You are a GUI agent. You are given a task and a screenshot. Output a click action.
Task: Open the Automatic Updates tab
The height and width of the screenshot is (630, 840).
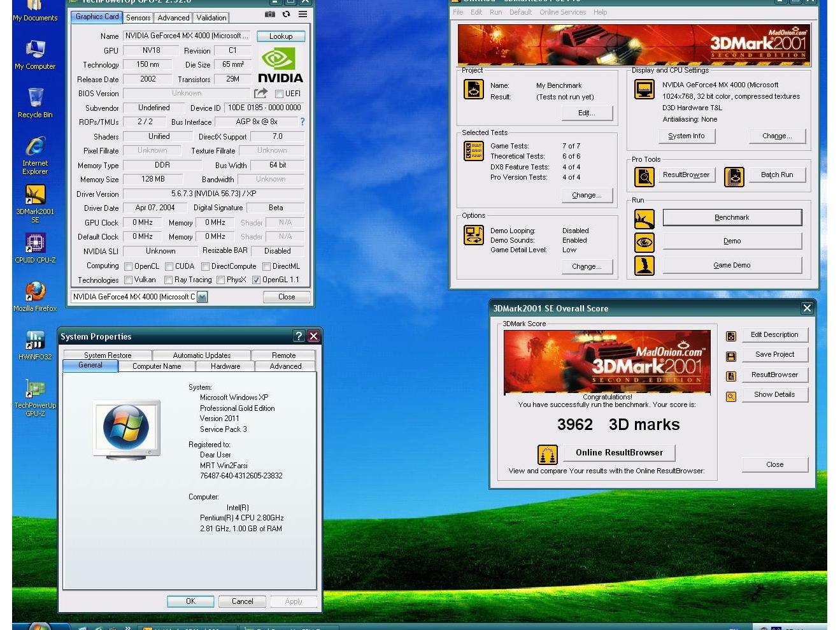(x=202, y=355)
